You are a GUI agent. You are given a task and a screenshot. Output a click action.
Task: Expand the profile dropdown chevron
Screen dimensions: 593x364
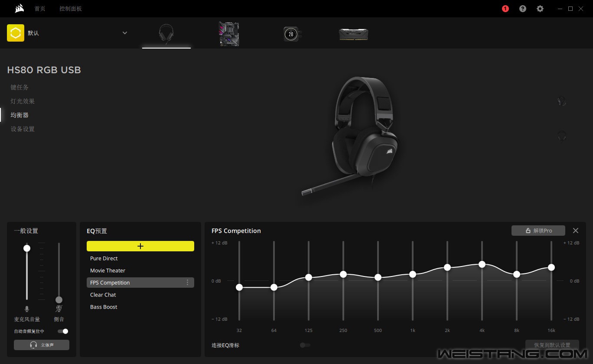pos(125,33)
